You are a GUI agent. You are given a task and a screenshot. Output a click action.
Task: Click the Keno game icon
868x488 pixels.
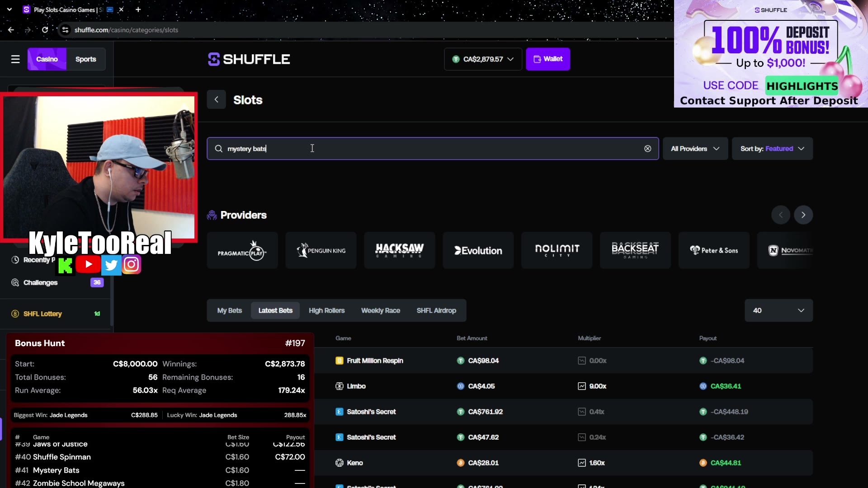[339, 463]
